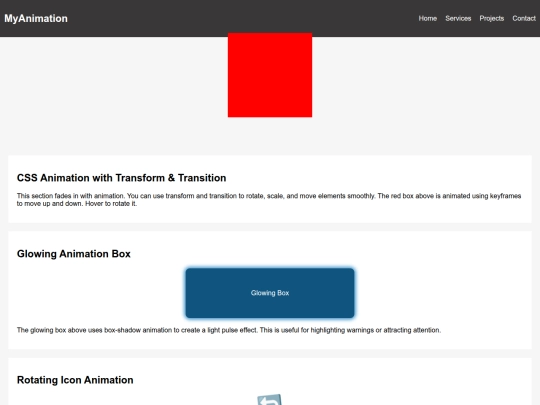Image resolution: width=540 pixels, height=405 pixels.
Task: Click the paragraph starting 'This section fades in'
Action: tap(269, 200)
